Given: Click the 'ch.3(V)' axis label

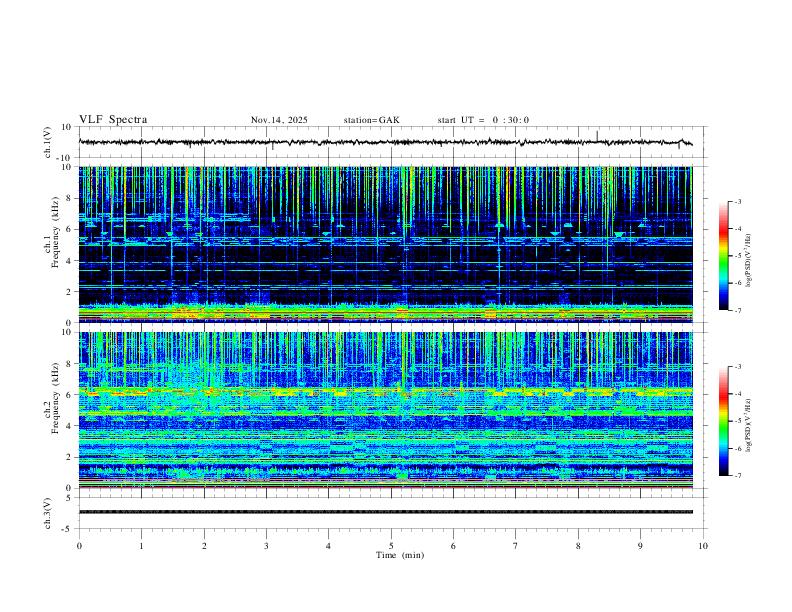Looking at the screenshot, I should (x=48, y=513).
